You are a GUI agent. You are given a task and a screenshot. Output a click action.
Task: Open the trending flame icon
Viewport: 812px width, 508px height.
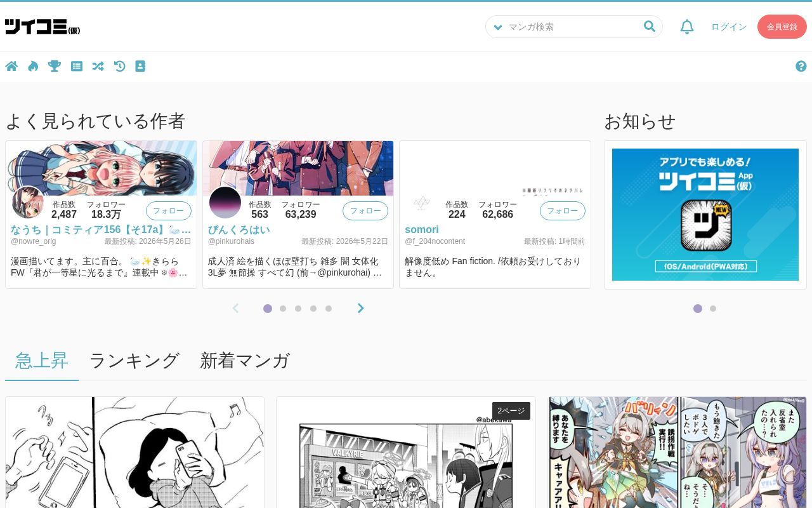point(33,66)
